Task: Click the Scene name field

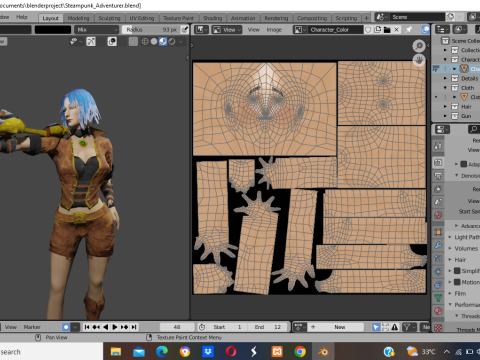Action: pos(417,17)
